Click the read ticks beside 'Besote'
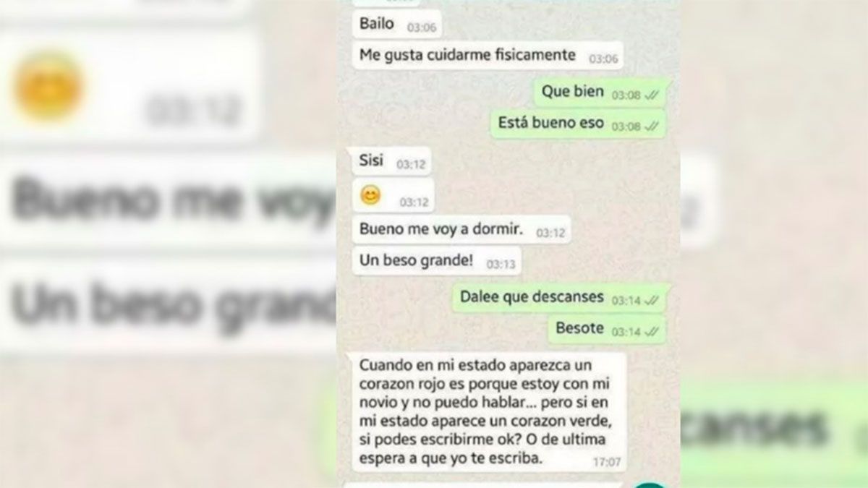Image resolution: width=868 pixels, height=488 pixels. (x=651, y=331)
